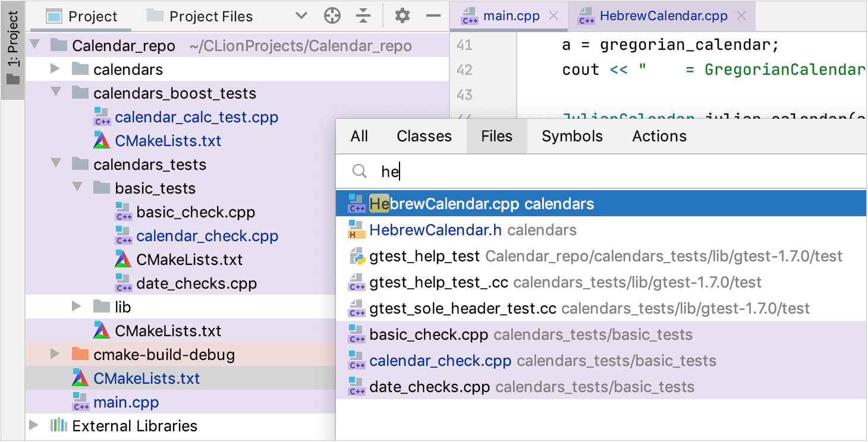868x442 pixels.
Task: Open basic_check.cpp search result
Action: coord(601,334)
